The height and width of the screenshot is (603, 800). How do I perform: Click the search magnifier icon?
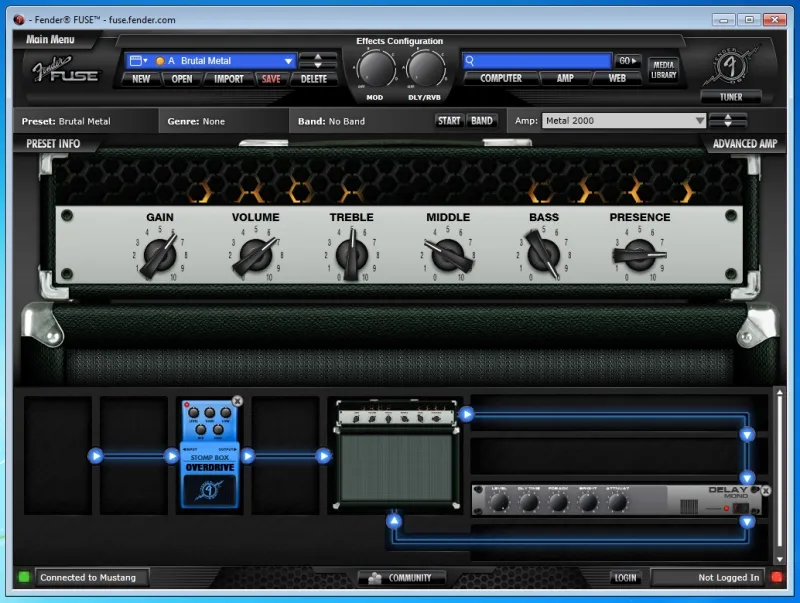click(x=470, y=61)
